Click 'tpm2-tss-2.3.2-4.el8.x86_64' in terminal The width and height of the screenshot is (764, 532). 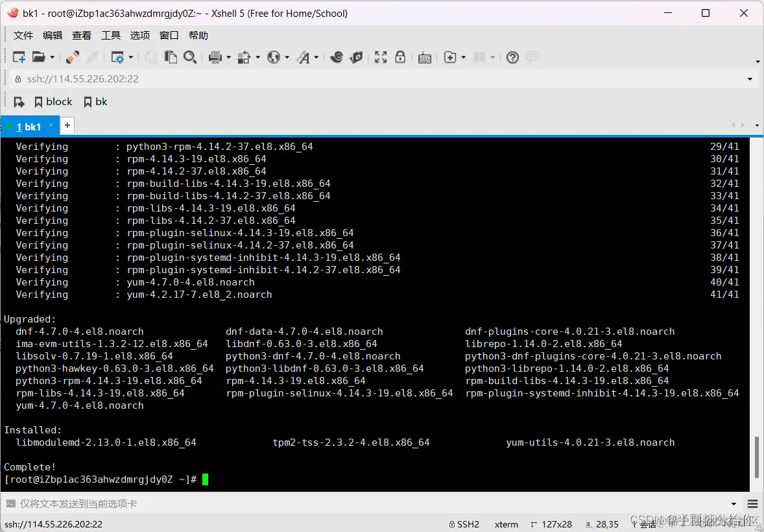coord(352,442)
